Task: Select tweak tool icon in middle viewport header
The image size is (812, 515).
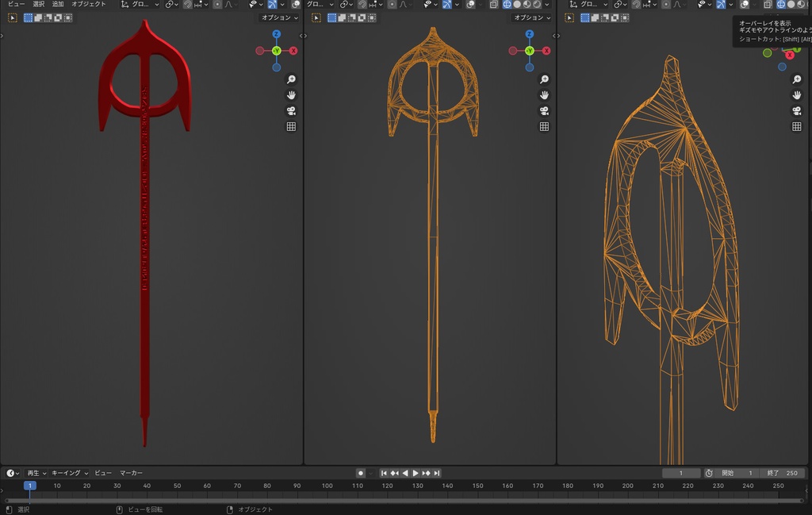Action: (x=316, y=17)
